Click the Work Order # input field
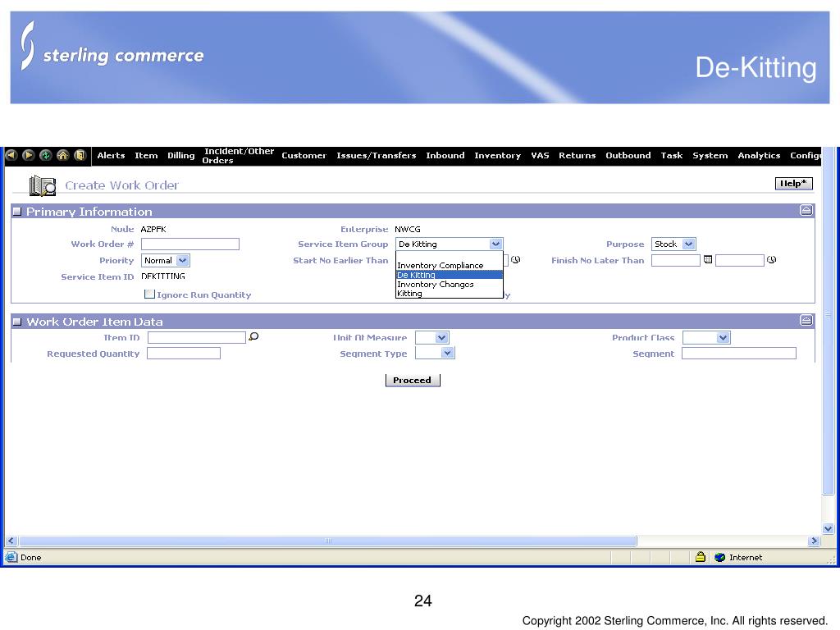Viewport: 840px width, 630px height. pos(190,244)
